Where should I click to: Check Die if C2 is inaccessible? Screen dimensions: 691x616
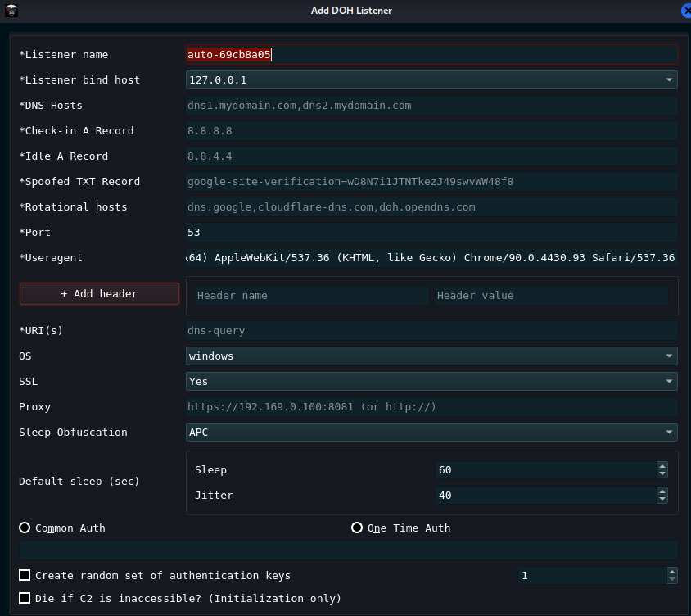[x=25, y=598]
